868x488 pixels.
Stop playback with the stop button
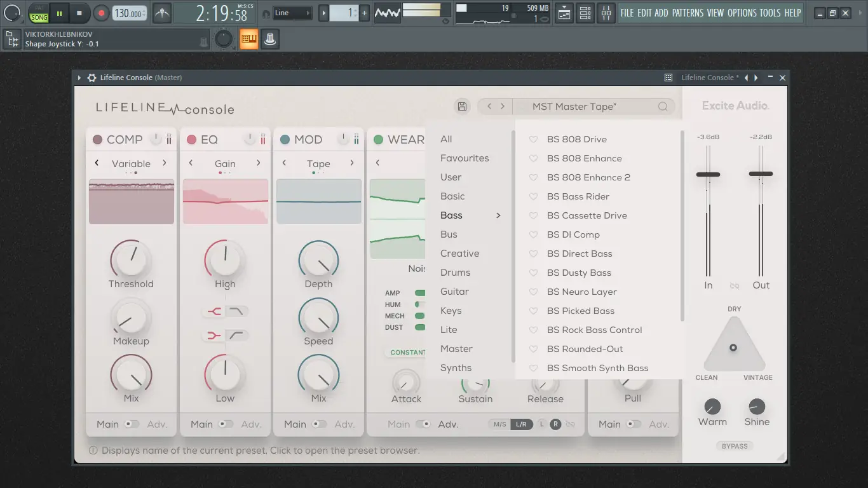coord(79,13)
